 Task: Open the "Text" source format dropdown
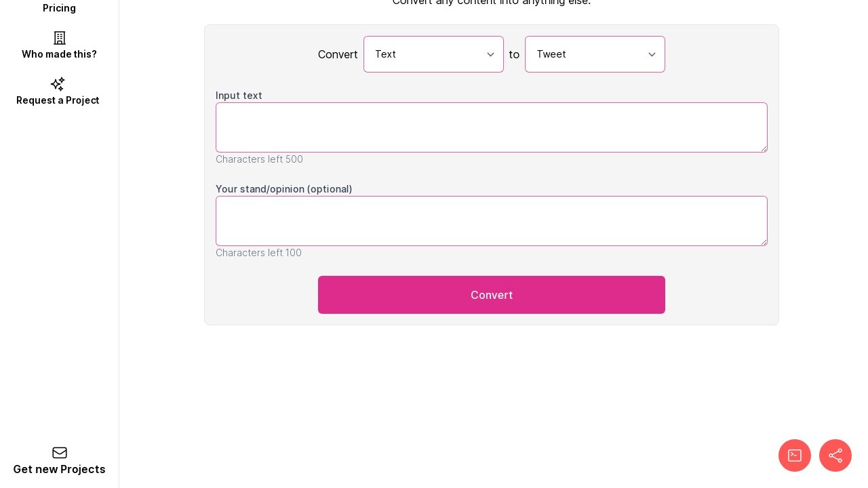(426, 54)
